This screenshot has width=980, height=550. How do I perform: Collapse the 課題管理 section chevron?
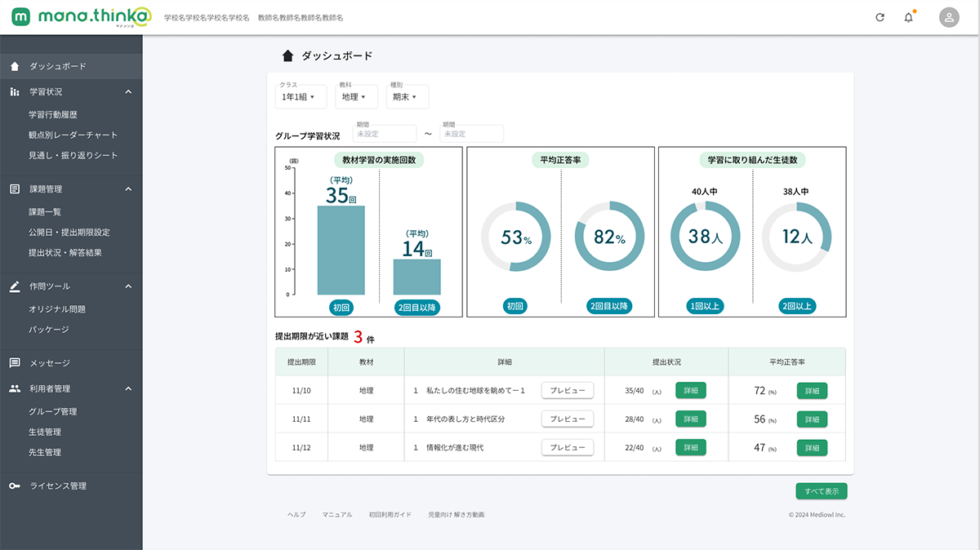click(x=128, y=189)
